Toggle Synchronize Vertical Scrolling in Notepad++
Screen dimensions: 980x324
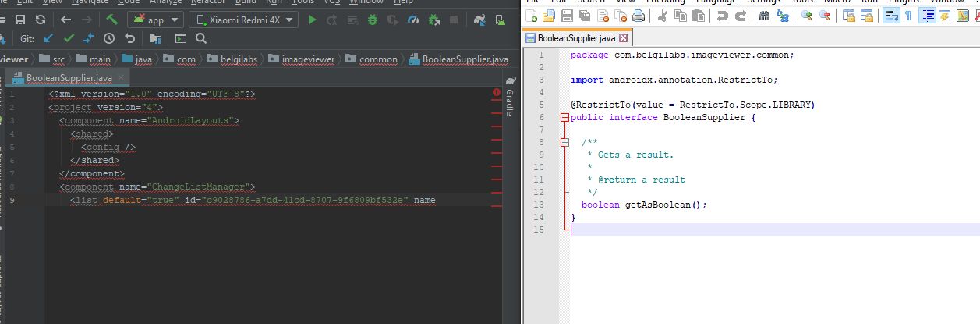pos(849,16)
